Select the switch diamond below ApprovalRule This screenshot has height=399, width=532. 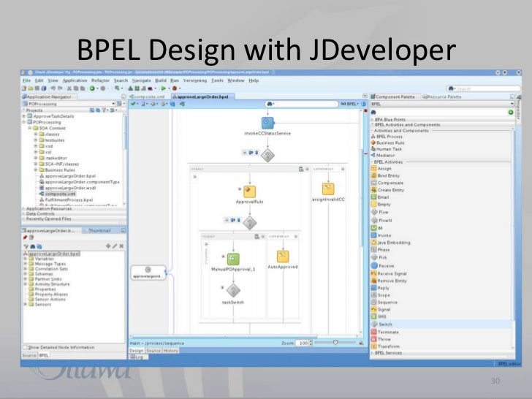[250, 223]
